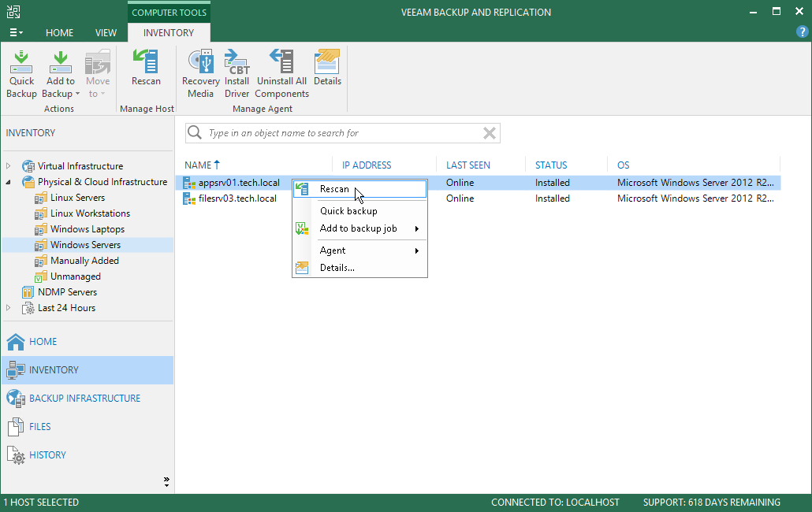Click the Virtual Infrastructure tree icon
Image resolution: width=812 pixels, height=512 pixels.
(28, 166)
